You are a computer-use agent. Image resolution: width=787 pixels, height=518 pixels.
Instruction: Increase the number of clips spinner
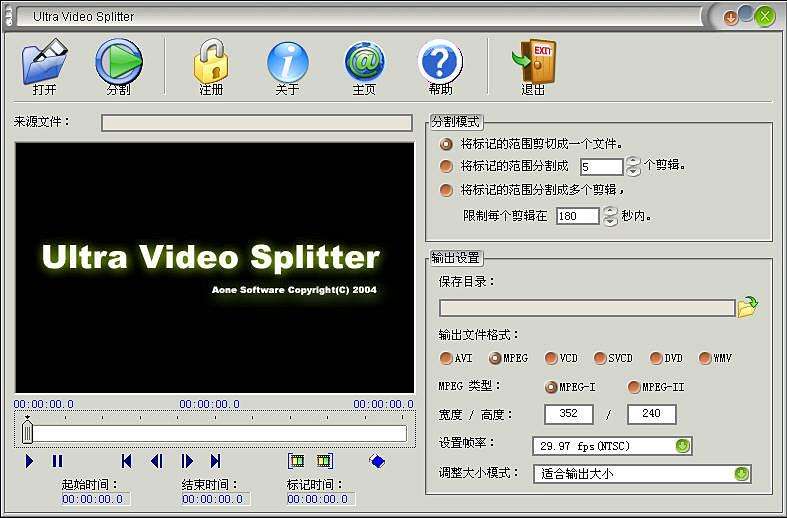pos(633,162)
